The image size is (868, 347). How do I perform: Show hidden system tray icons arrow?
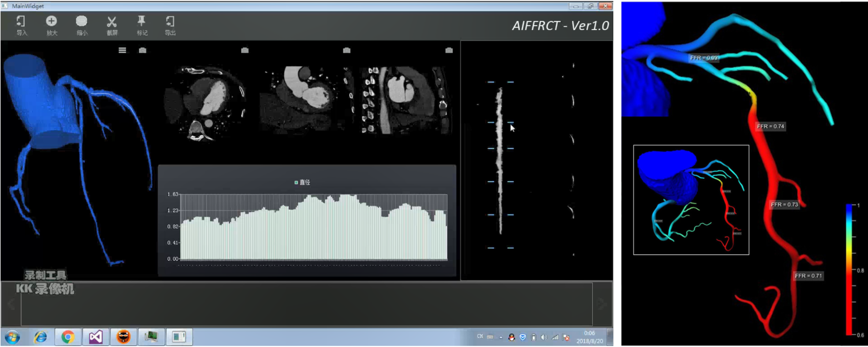pyautogui.click(x=501, y=337)
